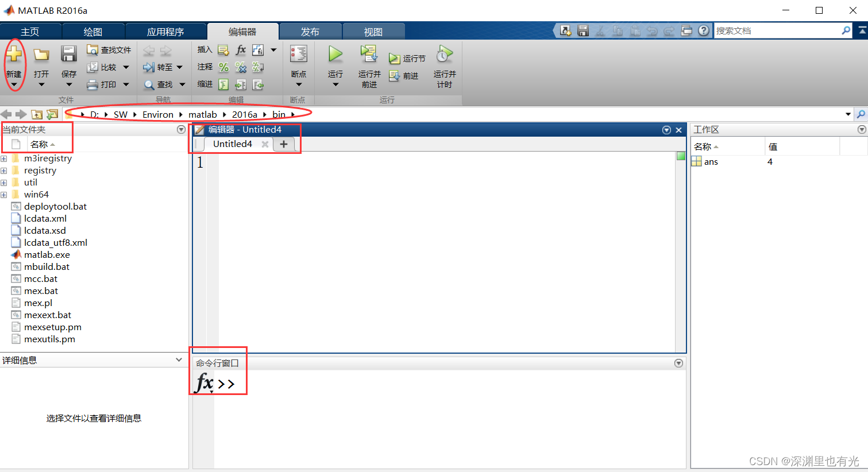Image resolution: width=868 pixels, height=472 pixels.
Task: Open the current folder path dropdown arrow
Action: (848, 114)
